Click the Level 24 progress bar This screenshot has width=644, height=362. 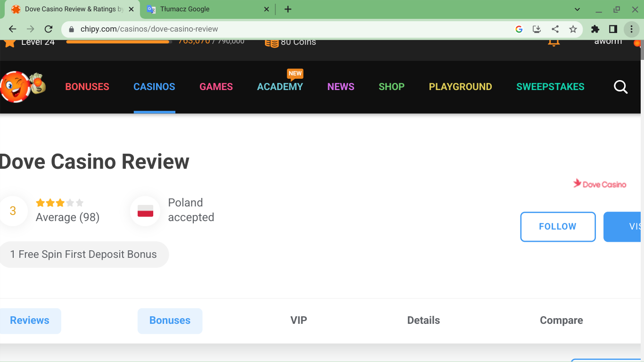117,41
